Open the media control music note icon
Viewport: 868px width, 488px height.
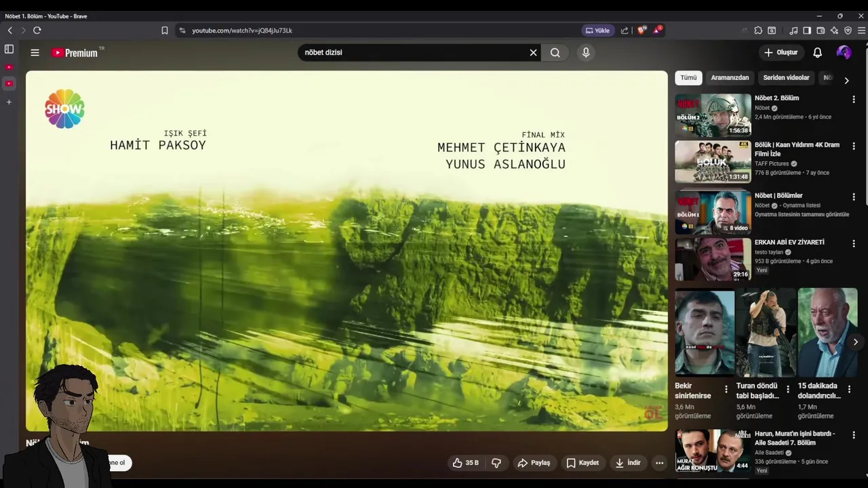(x=793, y=30)
